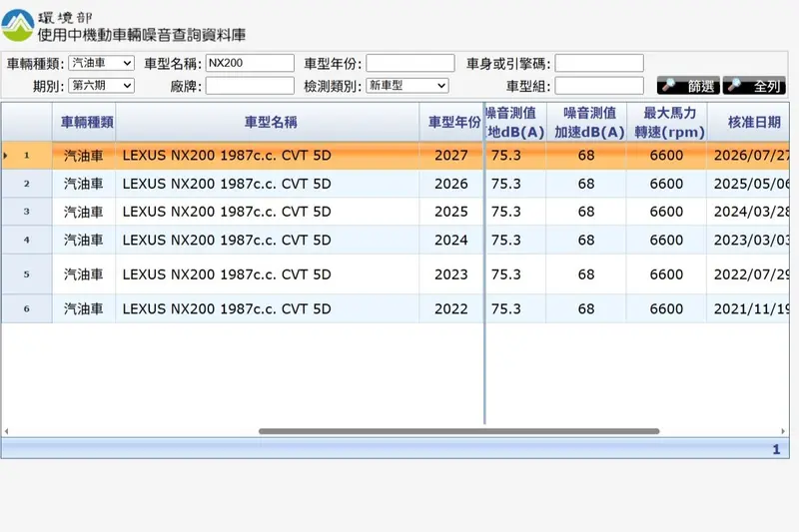This screenshot has height=532, width=799.
Task: Select the row with model year 2027
Action: coord(396,156)
